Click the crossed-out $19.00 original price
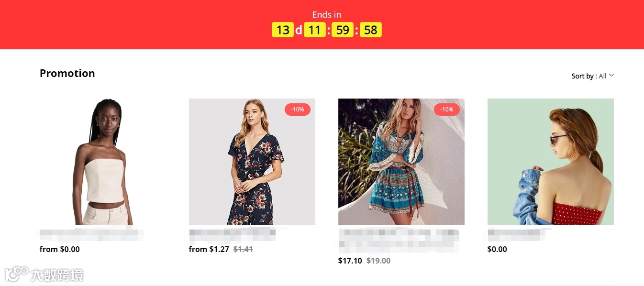644x286 pixels. tap(378, 261)
